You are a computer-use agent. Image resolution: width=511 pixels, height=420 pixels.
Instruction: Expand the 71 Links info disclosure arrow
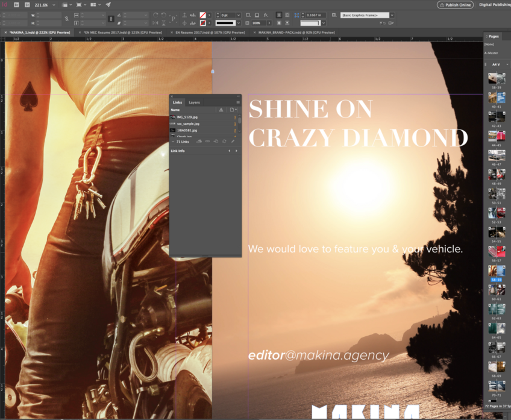tap(173, 142)
